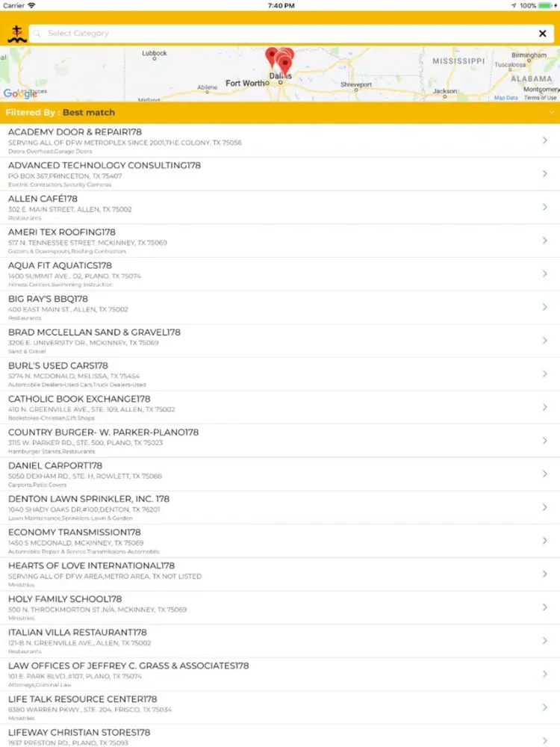The height and width of the screenshot is (747, 560).
Task: Select ECONOMY TRANSMISSION178 listing title
Action: [x=74, y=532]
